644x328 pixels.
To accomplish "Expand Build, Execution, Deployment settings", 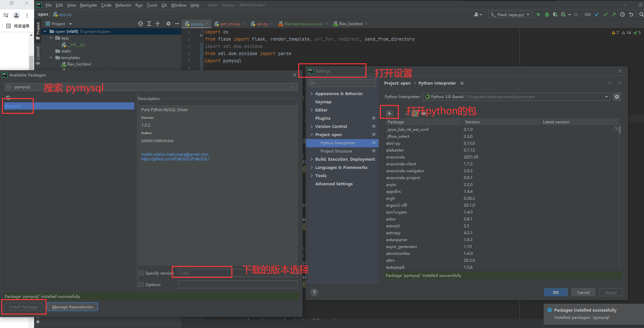I will [312, 159].
